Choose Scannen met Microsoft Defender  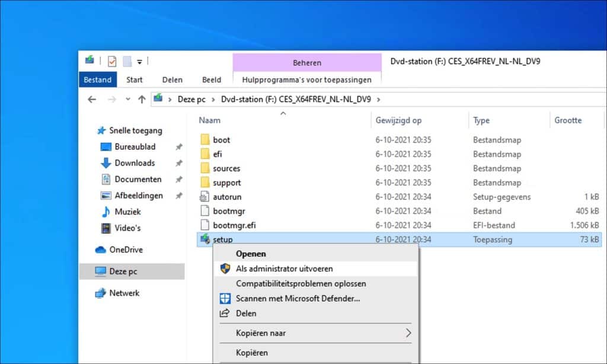point(316,299)
